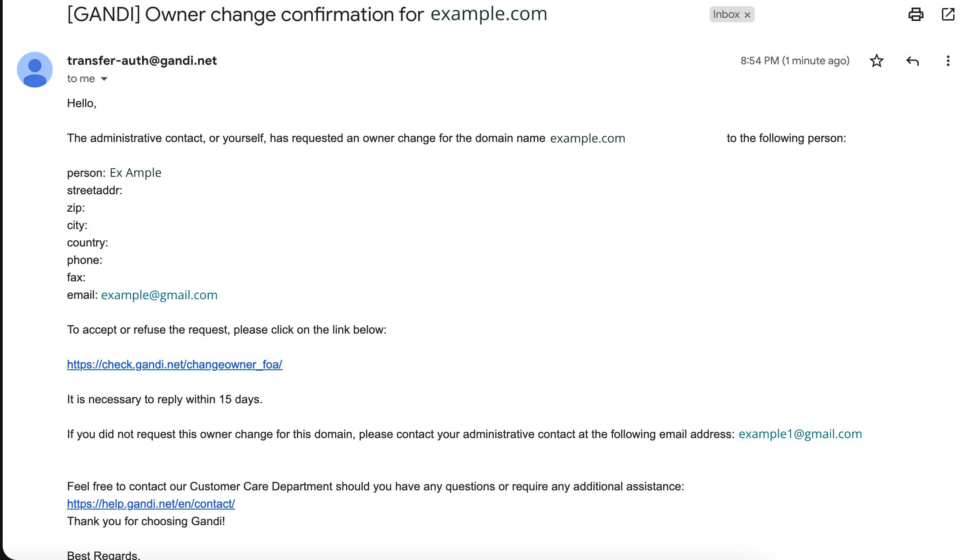Click the example1@gmail.com administrative contact address
Screen dimensions: 967x560
click(x=800, y=434)
